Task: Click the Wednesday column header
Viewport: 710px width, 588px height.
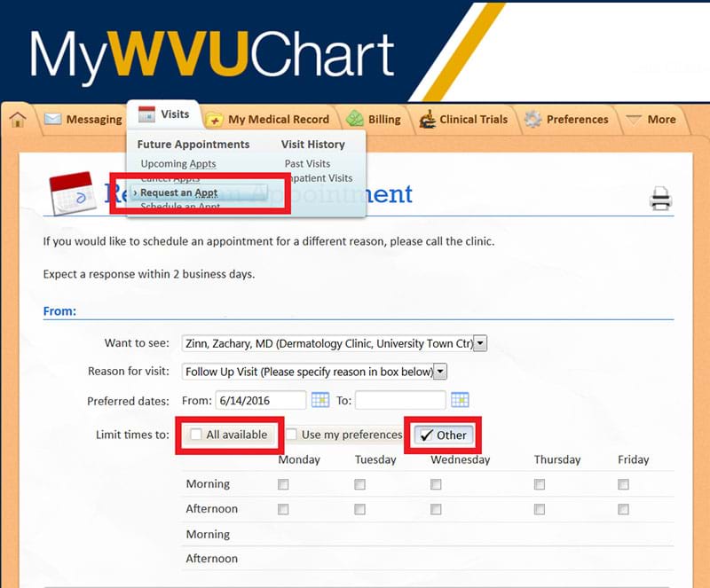Action: (461, 460)
